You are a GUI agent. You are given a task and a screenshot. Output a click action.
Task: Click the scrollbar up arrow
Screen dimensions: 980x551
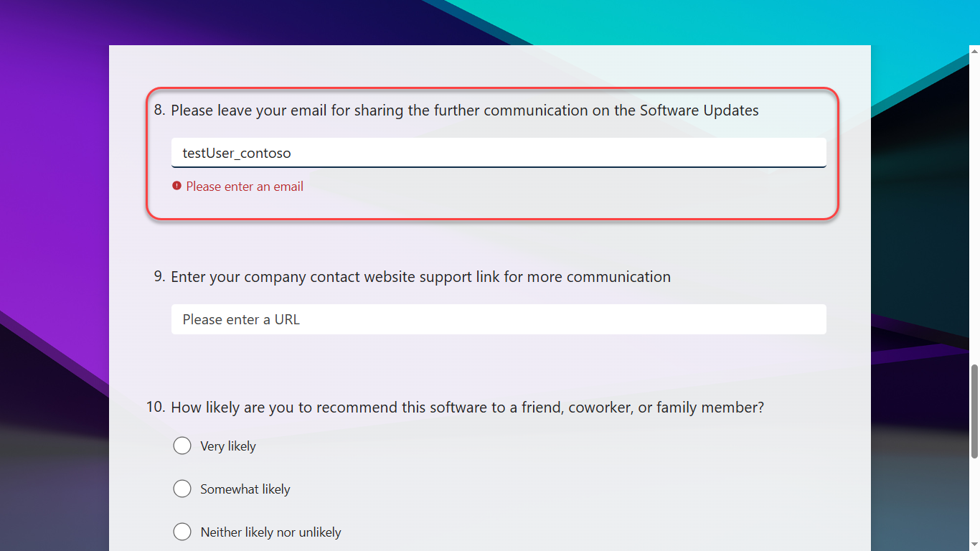coord(974,52)
